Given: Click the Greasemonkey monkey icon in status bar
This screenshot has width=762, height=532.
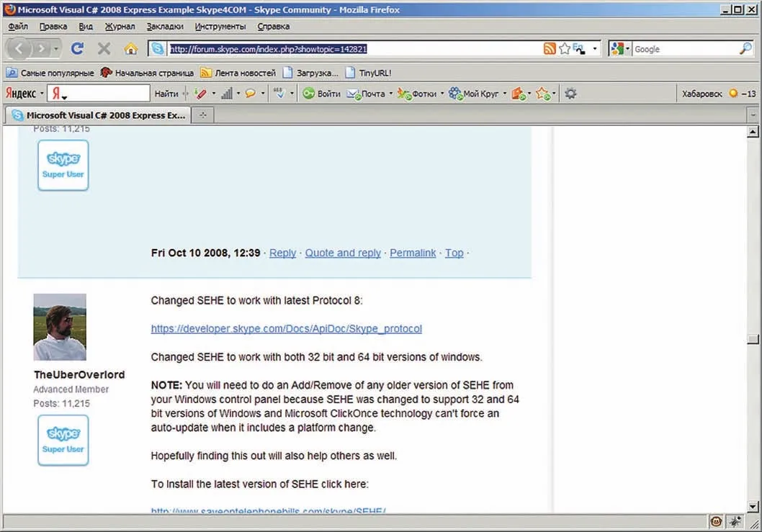Looking at the screenshot, I should click(x=716, y=522).
